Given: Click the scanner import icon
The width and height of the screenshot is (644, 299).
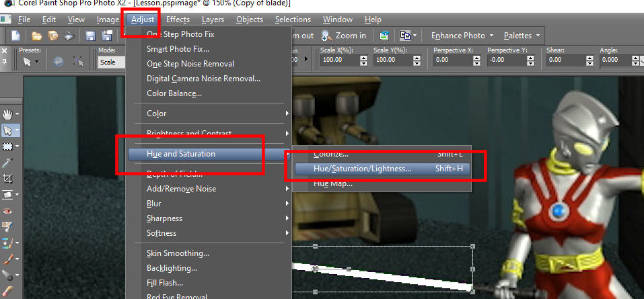Looking at the screenshot, I should pyautogui.click(x=69, y=36).
